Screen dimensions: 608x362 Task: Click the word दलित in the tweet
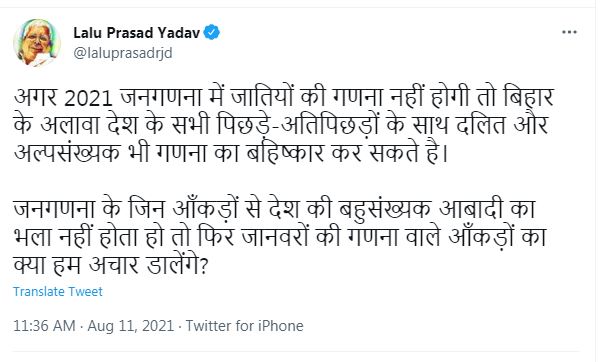click(x=481, y=125)
